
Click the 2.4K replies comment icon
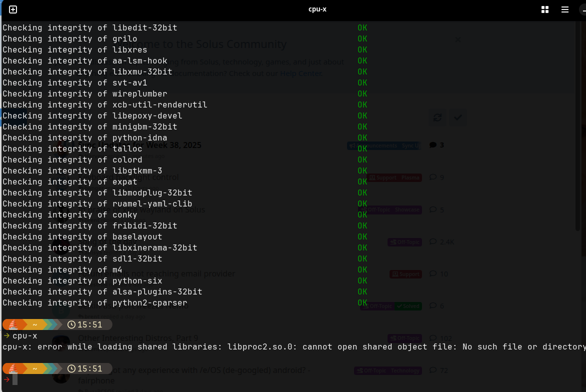tap(433, 242)
